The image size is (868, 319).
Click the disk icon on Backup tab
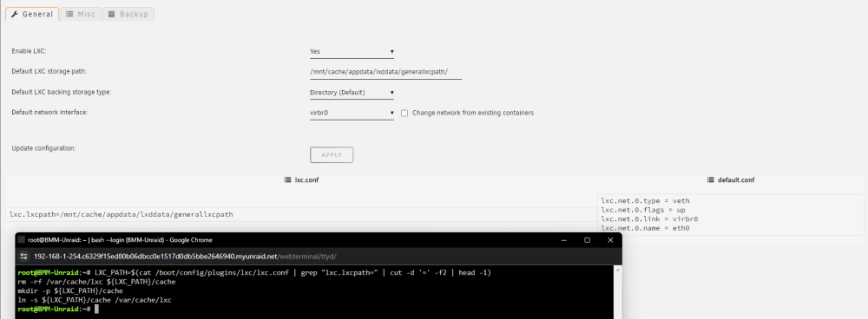tap(111, 15)
